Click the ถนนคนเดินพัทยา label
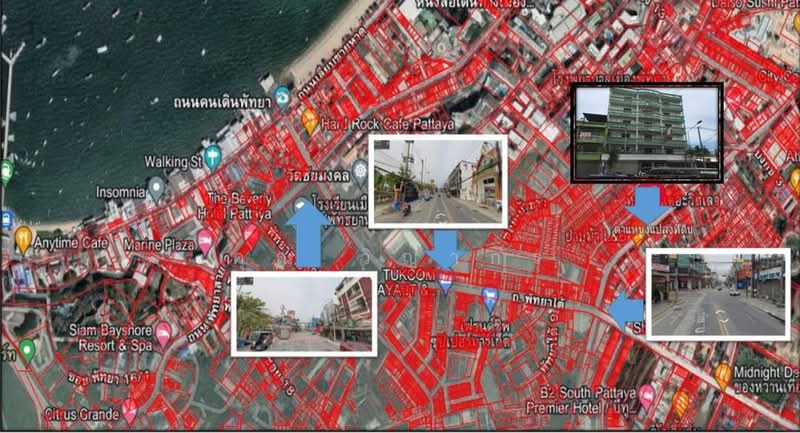The image size is (800, 433). click(x=222, y=103)
